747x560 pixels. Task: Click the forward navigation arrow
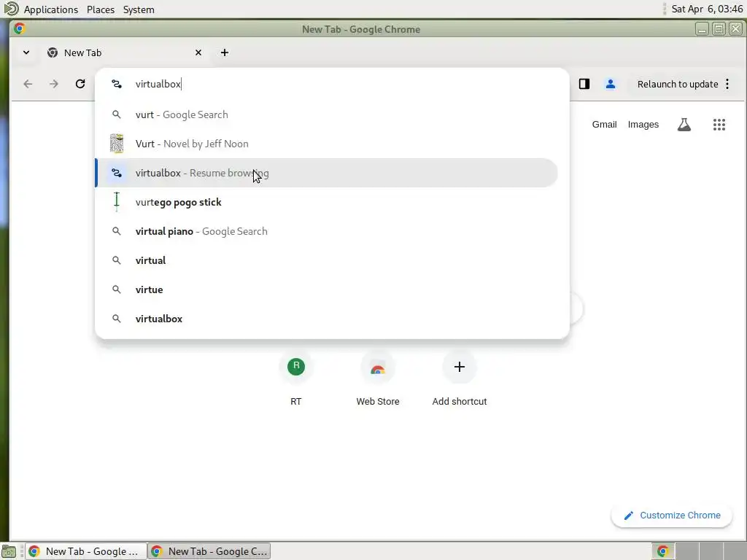(x=54, y=85)
